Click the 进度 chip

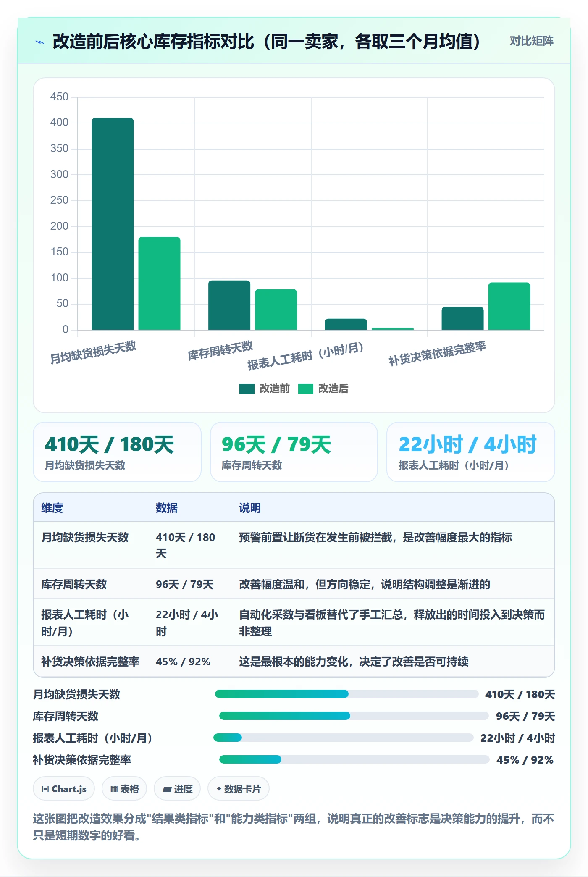pos(177,789)
